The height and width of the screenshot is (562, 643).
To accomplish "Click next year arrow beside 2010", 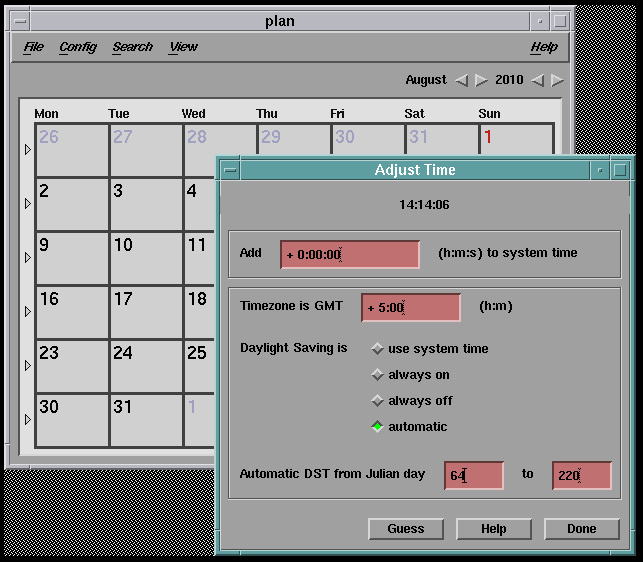I will (x=558, y=80).
